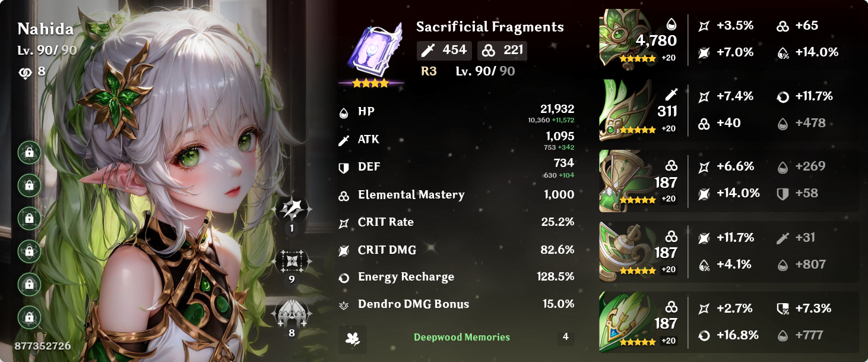Image resolution: width=868 pixels, height=362 pixels.
Task: Click the normal attack talent icon level 1
Action: 292,209
